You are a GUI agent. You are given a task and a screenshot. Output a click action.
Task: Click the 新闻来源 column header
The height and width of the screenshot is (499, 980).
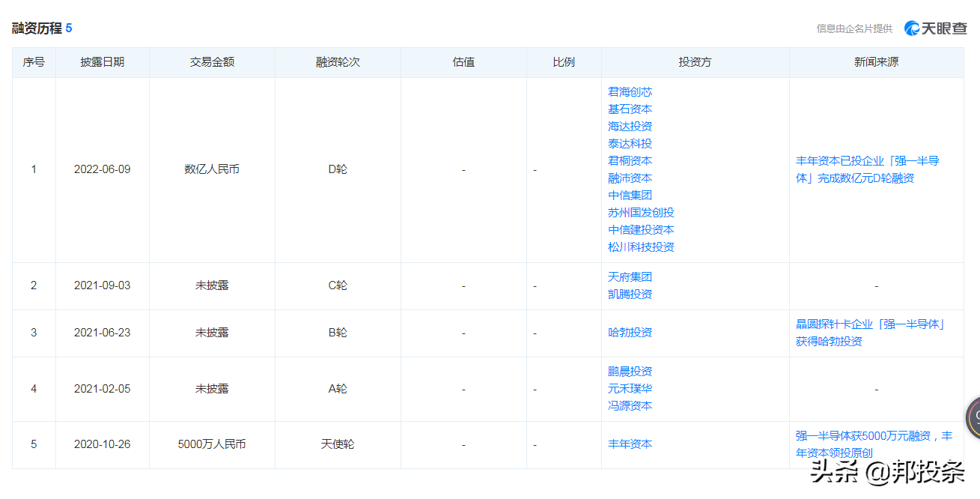point(876,62)
